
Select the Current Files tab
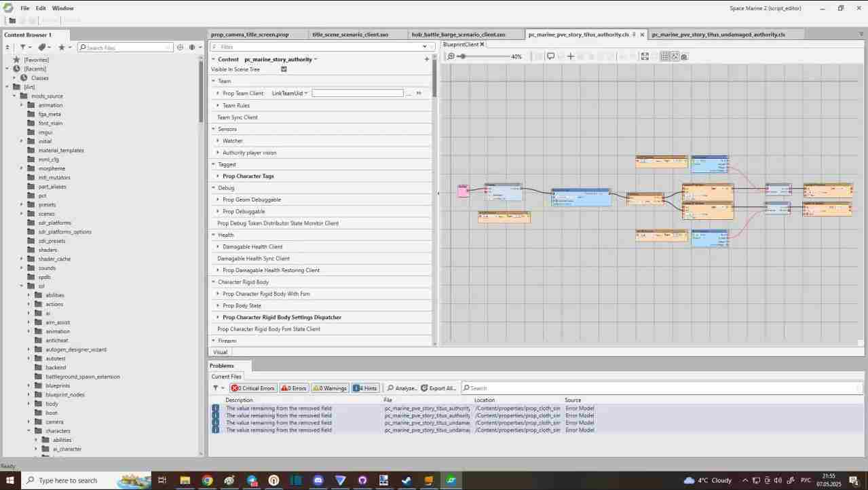(226, 376)
